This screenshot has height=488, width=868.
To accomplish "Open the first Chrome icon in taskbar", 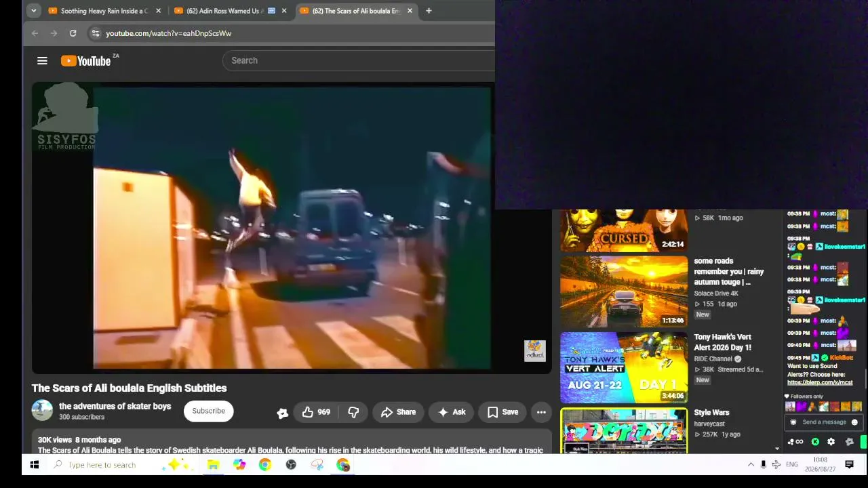I will pyautogui.click(x=265, y=465).
